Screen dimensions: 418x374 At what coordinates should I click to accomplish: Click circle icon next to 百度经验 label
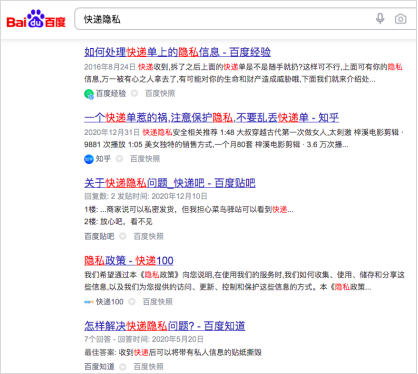[x=134, y=94]
